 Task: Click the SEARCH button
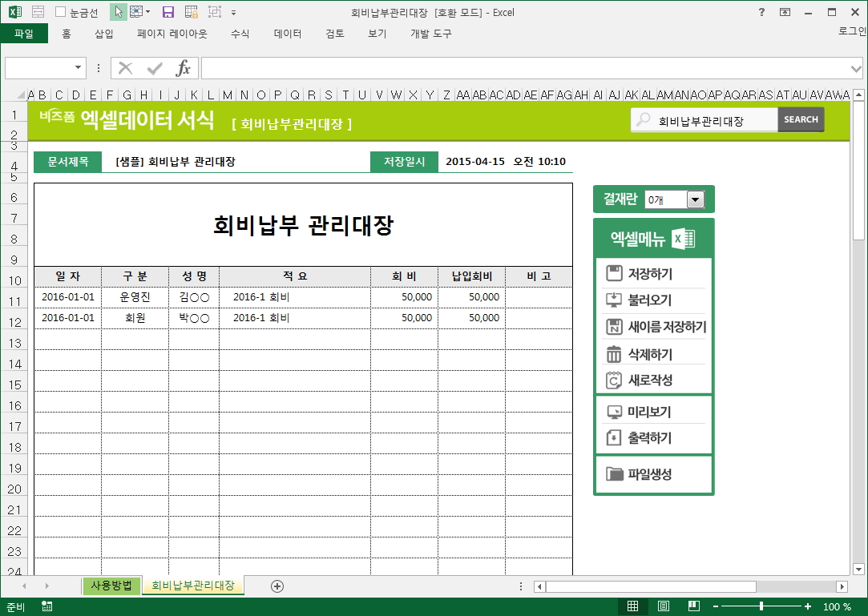[801, 119]
